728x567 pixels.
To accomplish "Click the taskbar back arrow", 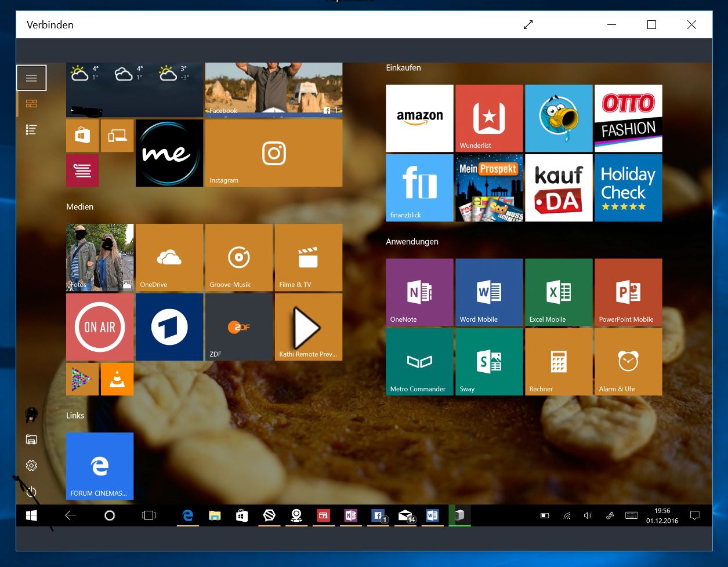I will [x=71, y=515].
